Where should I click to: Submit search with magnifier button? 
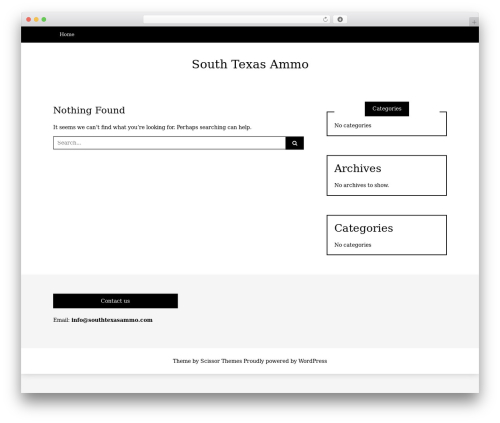point(295,143)
